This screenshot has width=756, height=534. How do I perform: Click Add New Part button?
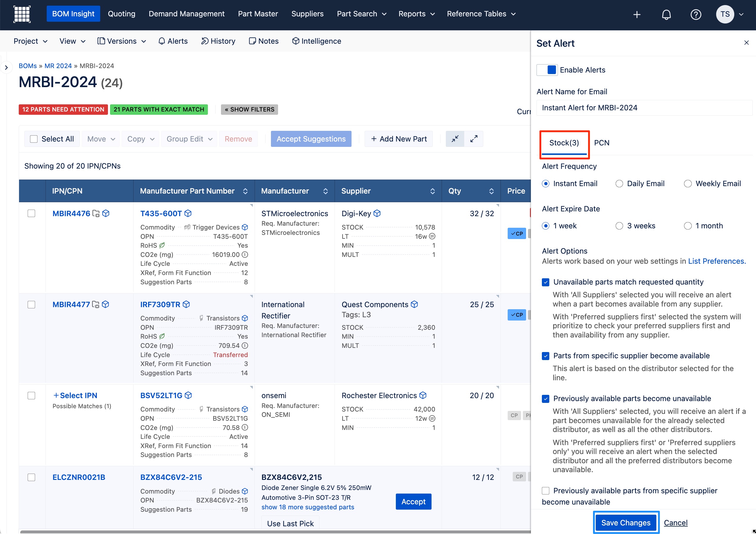tap(399, 139)
